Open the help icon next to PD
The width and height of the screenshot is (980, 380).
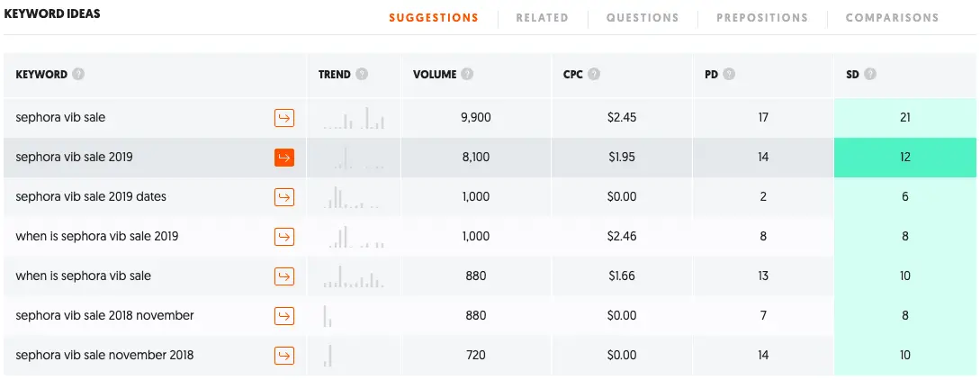click(x=729, y=75)
